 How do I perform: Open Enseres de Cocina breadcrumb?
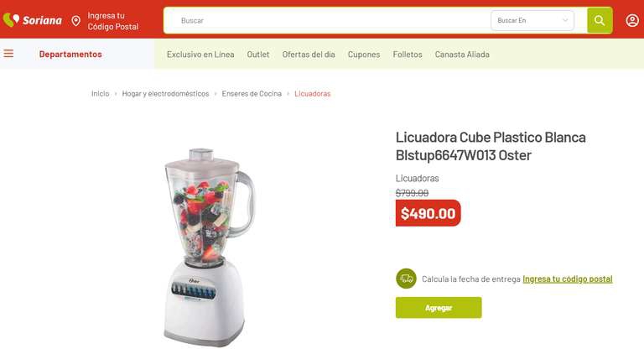point(252,94)
